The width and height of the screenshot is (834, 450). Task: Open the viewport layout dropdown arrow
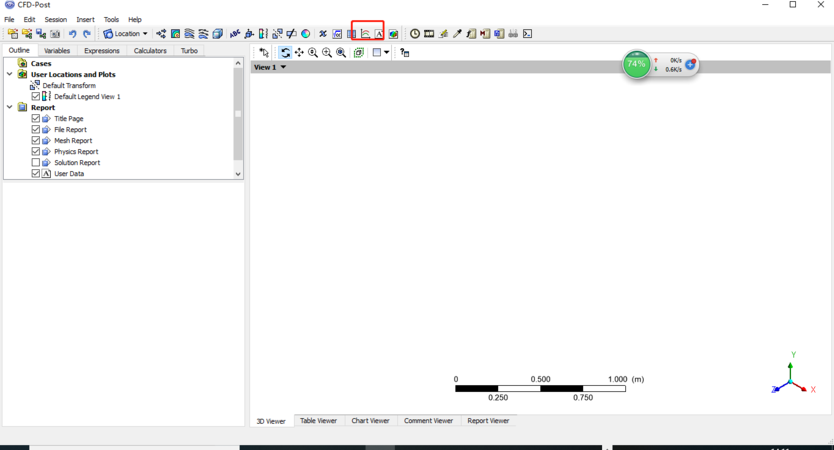pos(387,52)
